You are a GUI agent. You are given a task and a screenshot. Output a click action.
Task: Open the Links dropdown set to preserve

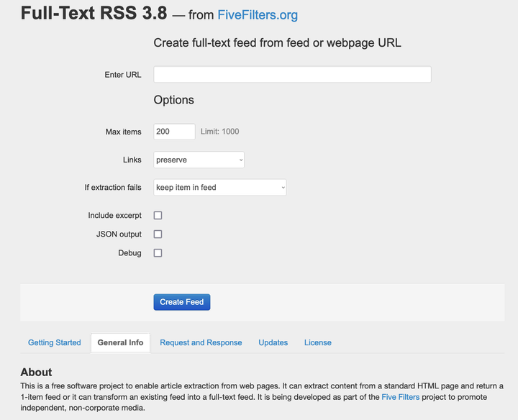(x=199, y=160)
